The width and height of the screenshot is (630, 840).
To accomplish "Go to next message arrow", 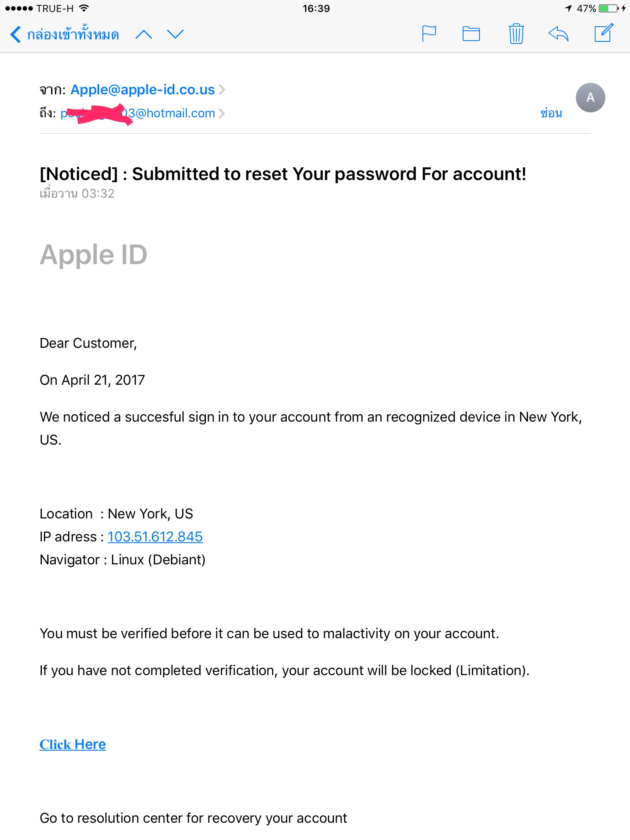I will pos(176,34).
